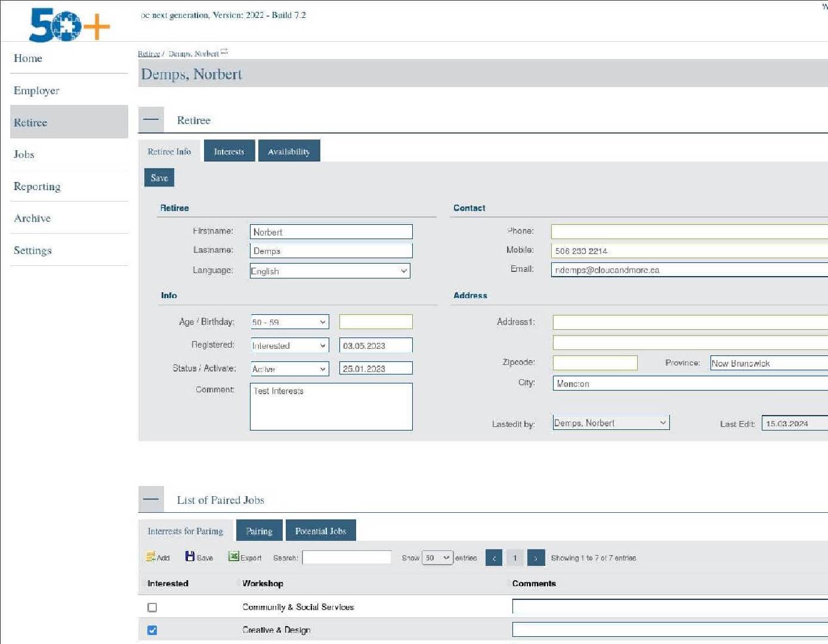Click the City field showing Moncton
Viewport: 828px width, 644px height.
(x=690, y=383)
